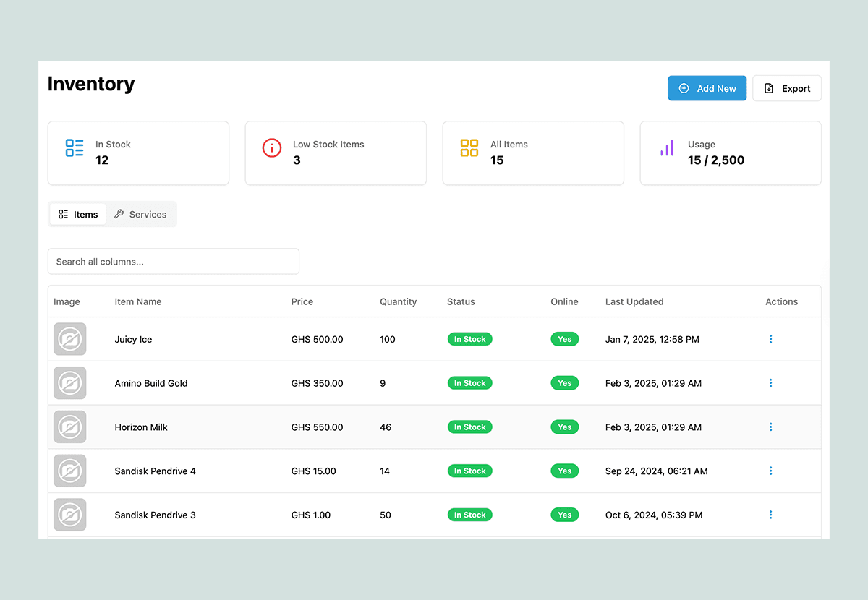Viewport: 868px width, 600px height.
Task: Click the In Stock list icon
Action: pyautogui.click(x=75, y=148)
